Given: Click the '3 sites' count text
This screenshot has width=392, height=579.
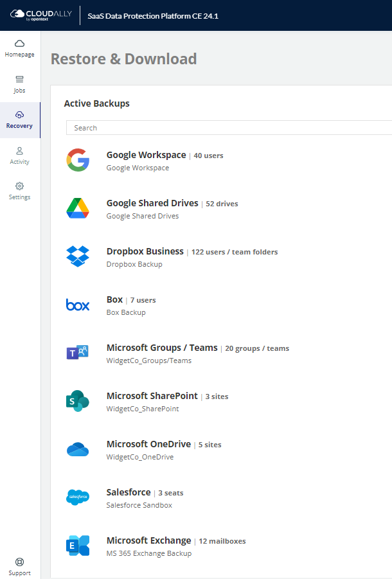Looking at the screenshot, I should click(x=217, y=396).
